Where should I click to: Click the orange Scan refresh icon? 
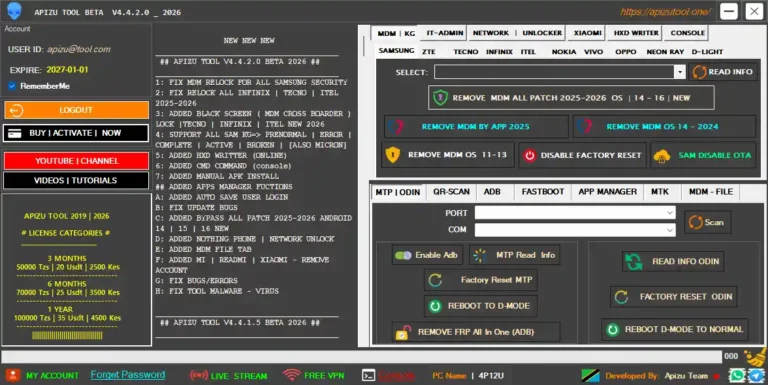coord(695,222)
